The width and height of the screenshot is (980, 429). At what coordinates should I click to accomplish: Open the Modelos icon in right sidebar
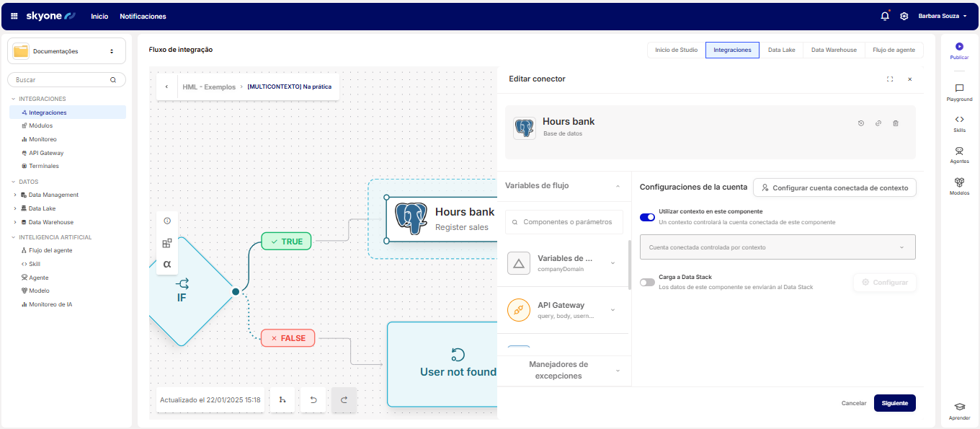coord(959,182)
